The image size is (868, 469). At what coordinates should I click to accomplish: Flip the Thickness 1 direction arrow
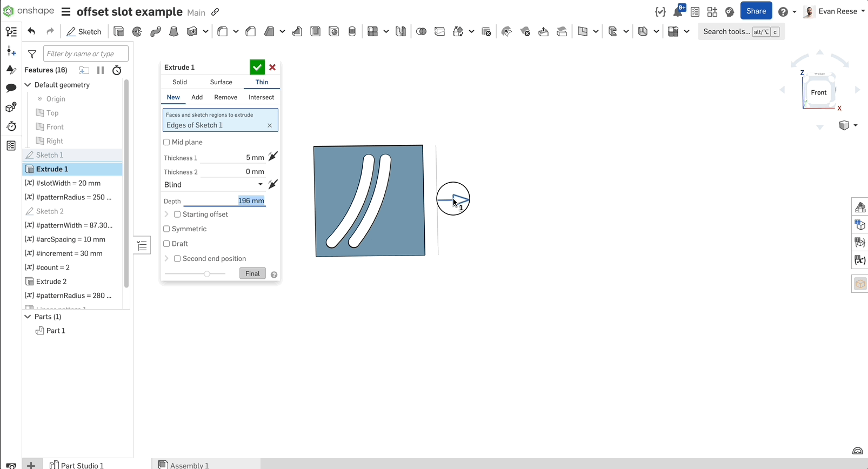tap(273, 157)
